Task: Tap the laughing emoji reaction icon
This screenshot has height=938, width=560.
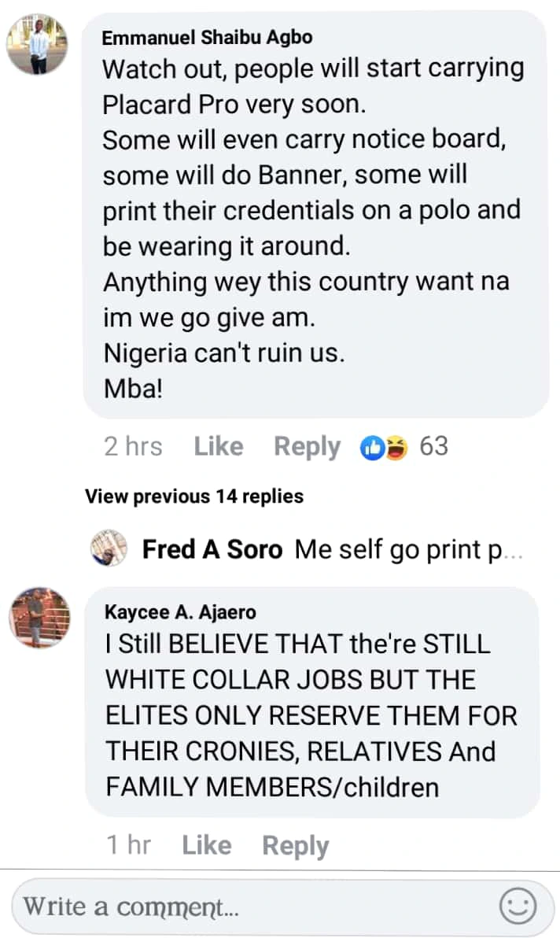Action: tap(396, 447)
